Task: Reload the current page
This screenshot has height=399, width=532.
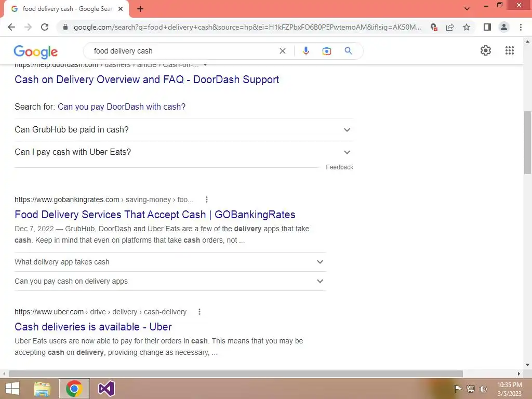Action: (45, 27)
